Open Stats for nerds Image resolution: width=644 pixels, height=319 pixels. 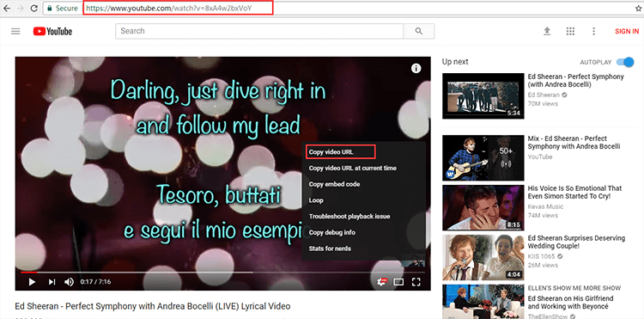coord(330,248)
